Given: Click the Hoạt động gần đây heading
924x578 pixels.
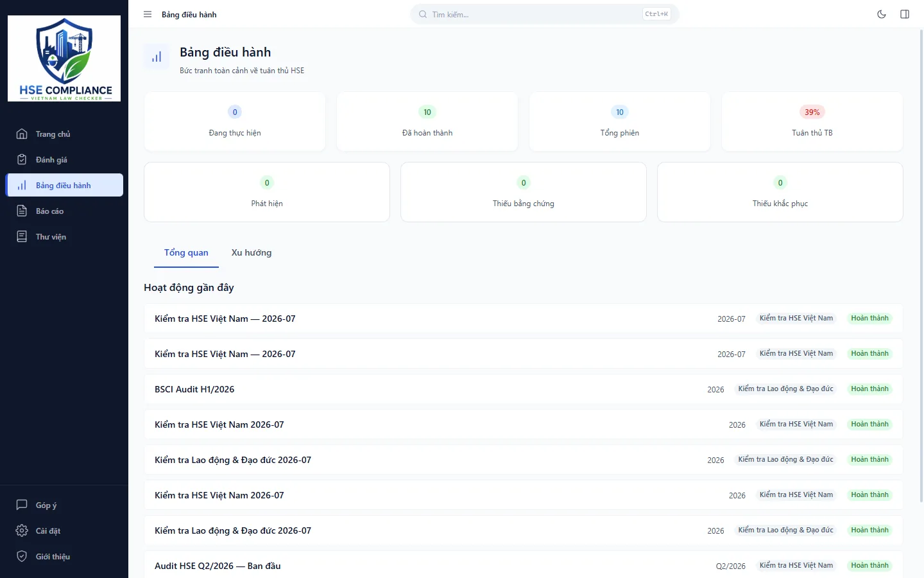Looking at the screenshot, I should click(189, 288).
